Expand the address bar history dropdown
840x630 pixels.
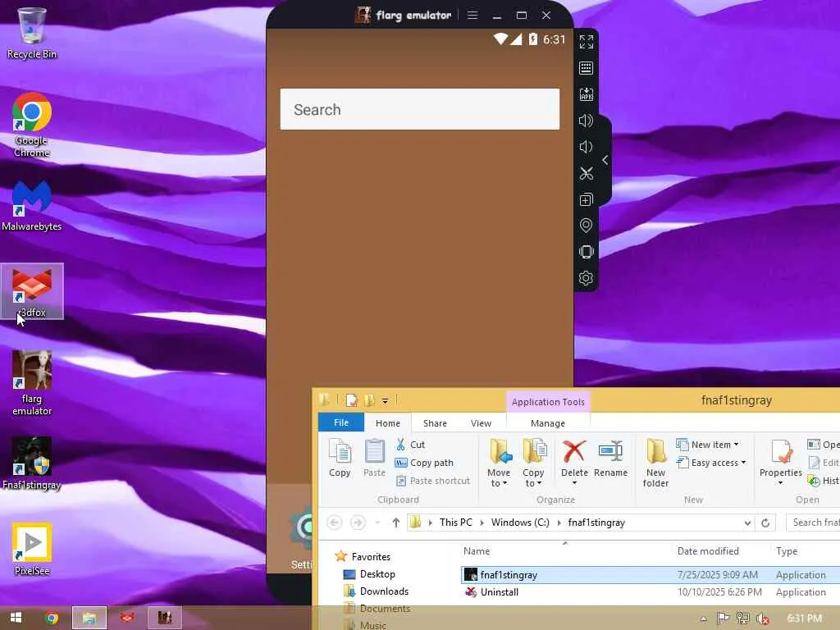coord(747,523)
